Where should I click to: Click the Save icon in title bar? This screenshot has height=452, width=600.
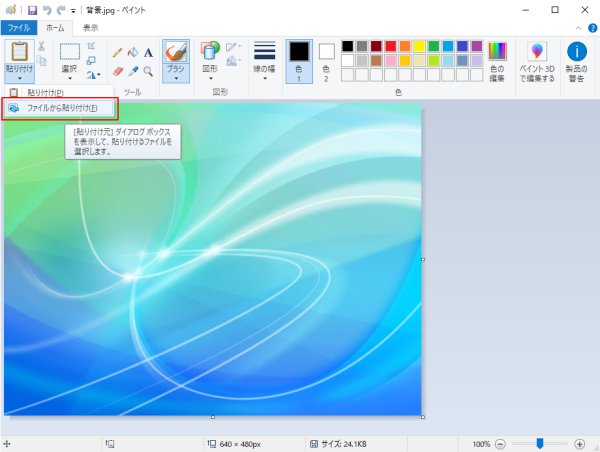click(33, 10)
